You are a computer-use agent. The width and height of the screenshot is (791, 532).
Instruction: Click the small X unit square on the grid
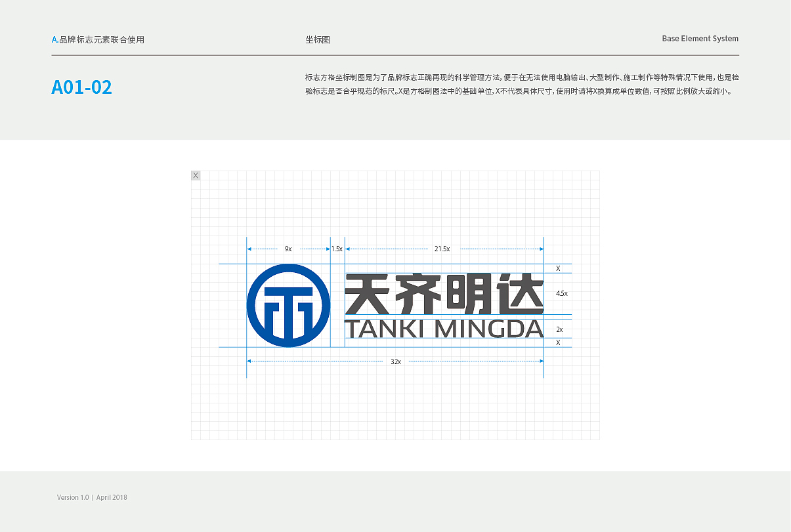(196, 175)
